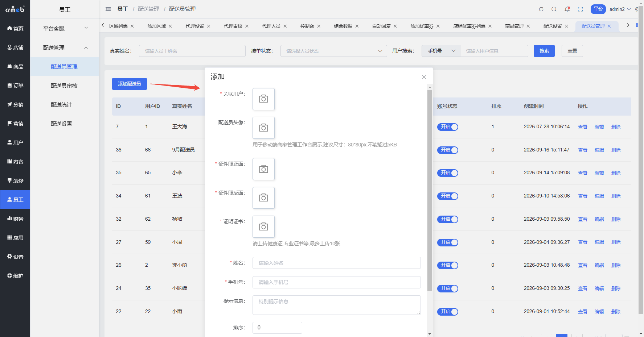Click the 提示信息 textarea
The image size is (644, 337).
coord(337,305)
